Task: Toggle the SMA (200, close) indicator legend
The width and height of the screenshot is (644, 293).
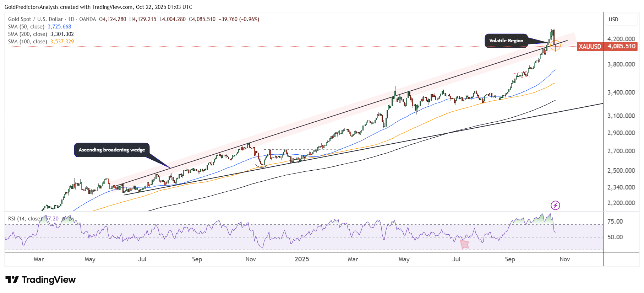Action: click(x=28, y=34)
